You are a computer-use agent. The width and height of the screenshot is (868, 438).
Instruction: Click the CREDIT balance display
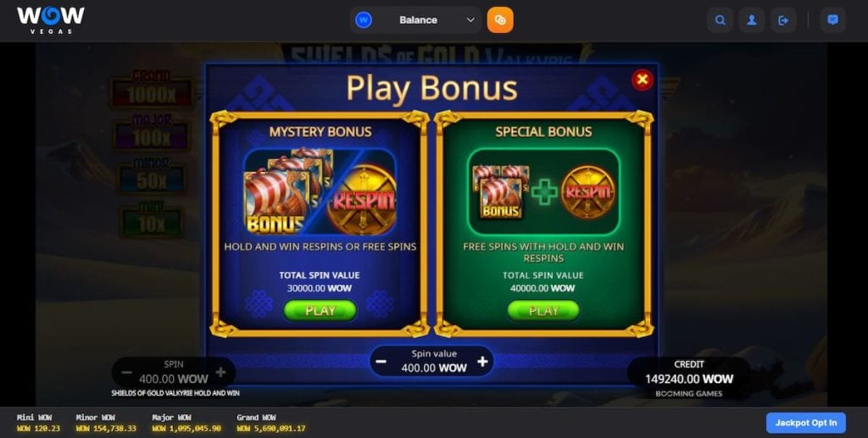pyautogui.click(x=688, y=374)
